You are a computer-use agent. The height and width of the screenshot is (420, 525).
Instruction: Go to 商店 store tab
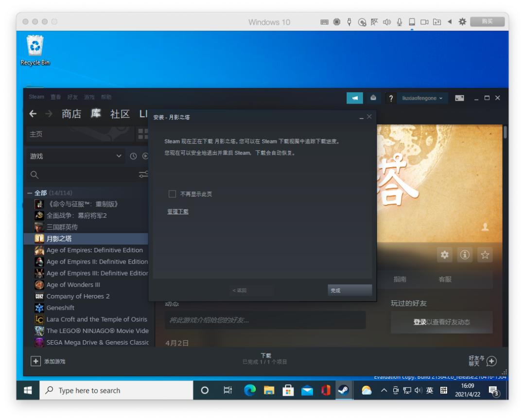point(71,114)
